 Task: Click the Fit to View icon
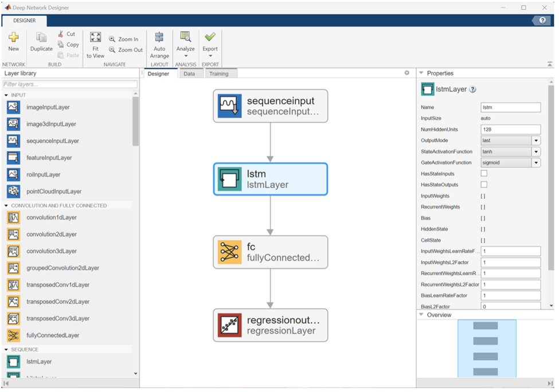coord(95,38)
